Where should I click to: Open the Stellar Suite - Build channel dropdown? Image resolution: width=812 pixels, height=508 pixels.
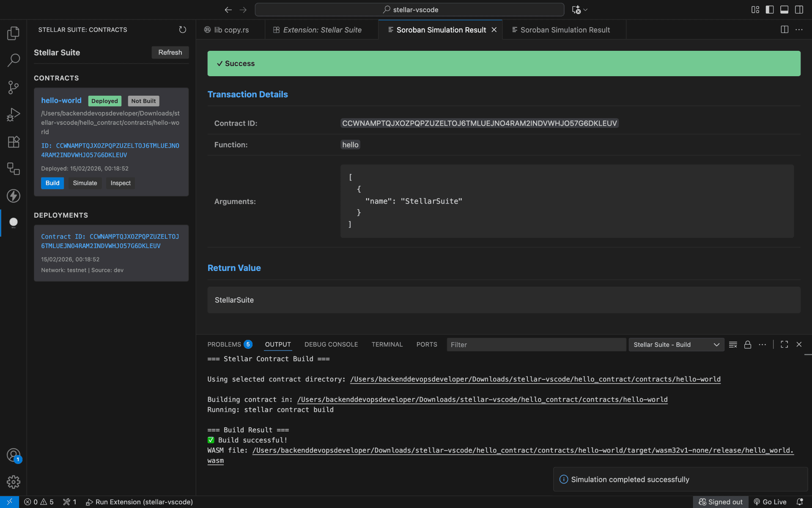(675, 344)
